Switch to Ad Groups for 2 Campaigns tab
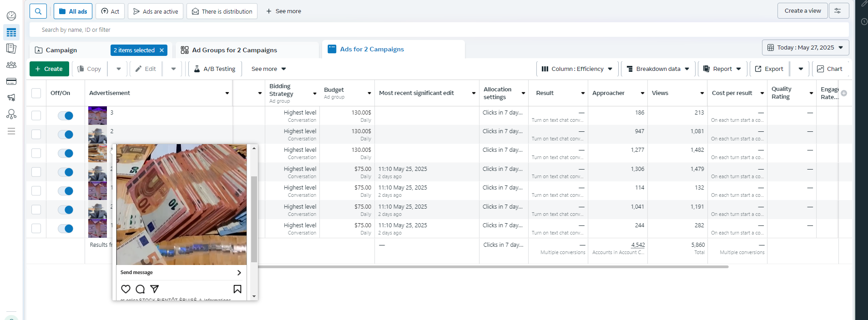 tap(234, 50)
